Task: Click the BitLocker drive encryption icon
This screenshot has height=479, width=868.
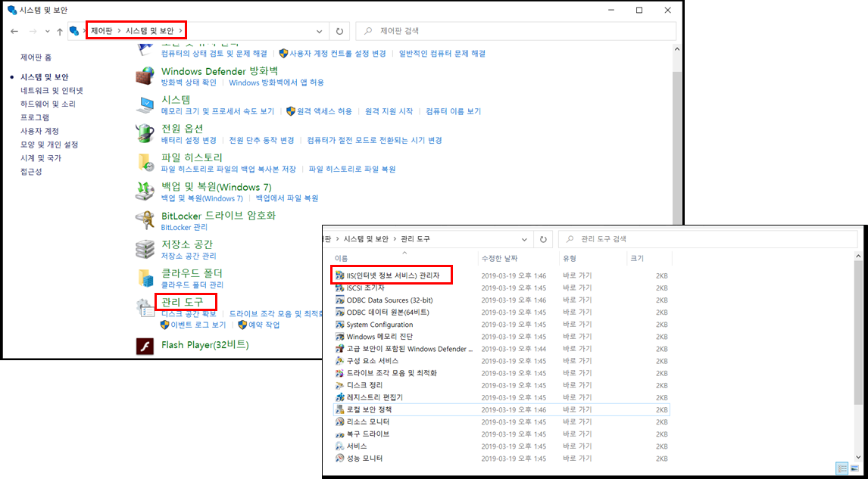Action: (x=145, y=220)
